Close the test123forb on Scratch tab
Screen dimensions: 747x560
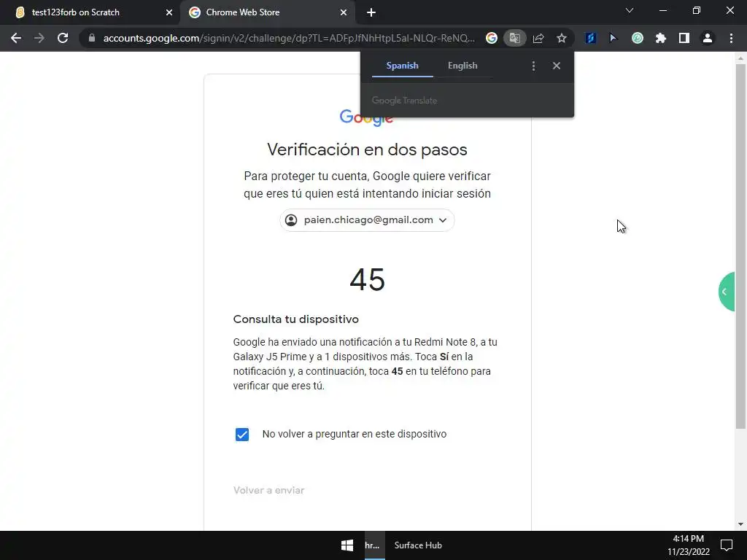169,13
